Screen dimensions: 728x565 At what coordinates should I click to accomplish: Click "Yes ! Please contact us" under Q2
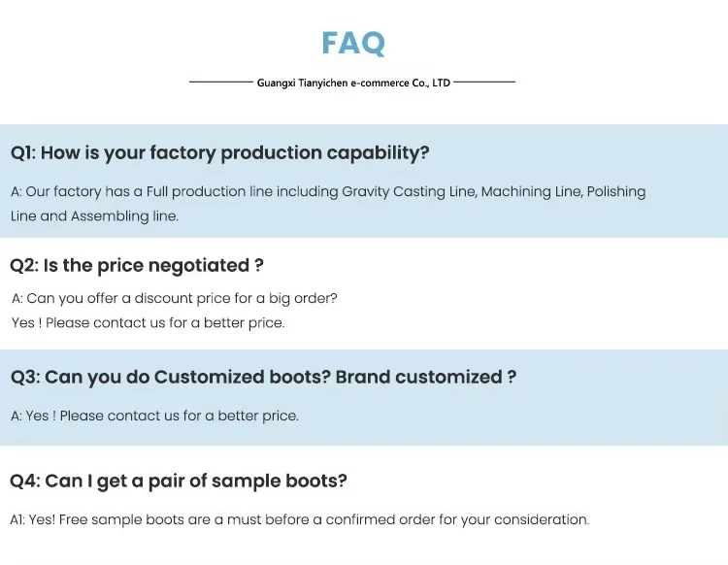point(149,322)
